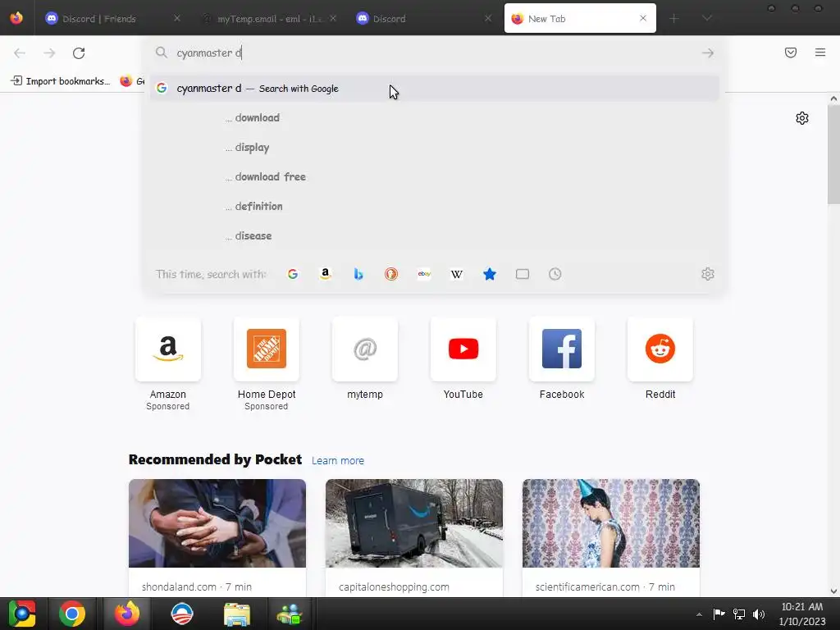Reload the current page
Image resolution: width=840 pixels, height=630 pixels.
pos(79,53)
